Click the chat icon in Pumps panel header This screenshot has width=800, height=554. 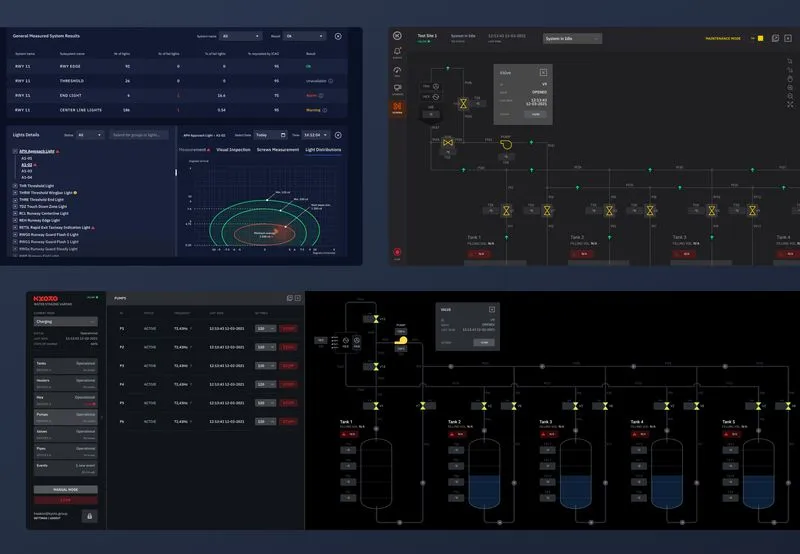point(290,298)
